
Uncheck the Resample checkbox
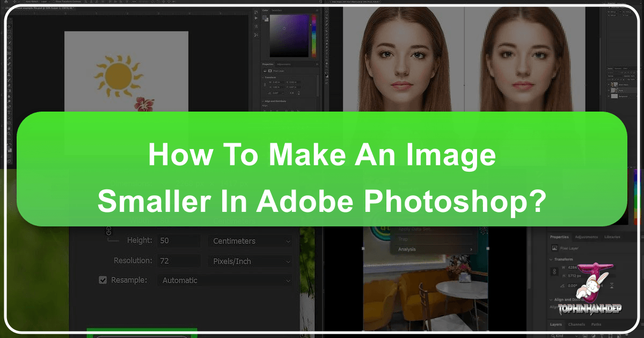[x=102, y=280]
